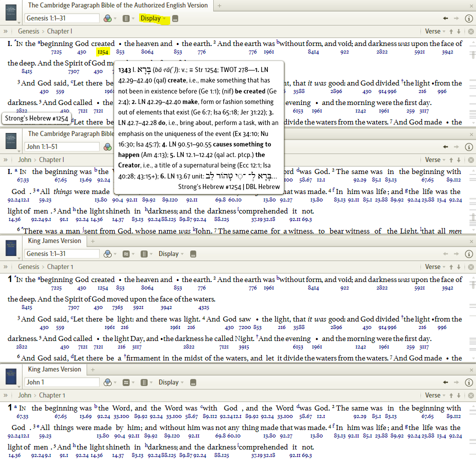Open Verse dropdown in Cambridge Genesis panel
476x461 pixels.
click(x=435, y=31)
